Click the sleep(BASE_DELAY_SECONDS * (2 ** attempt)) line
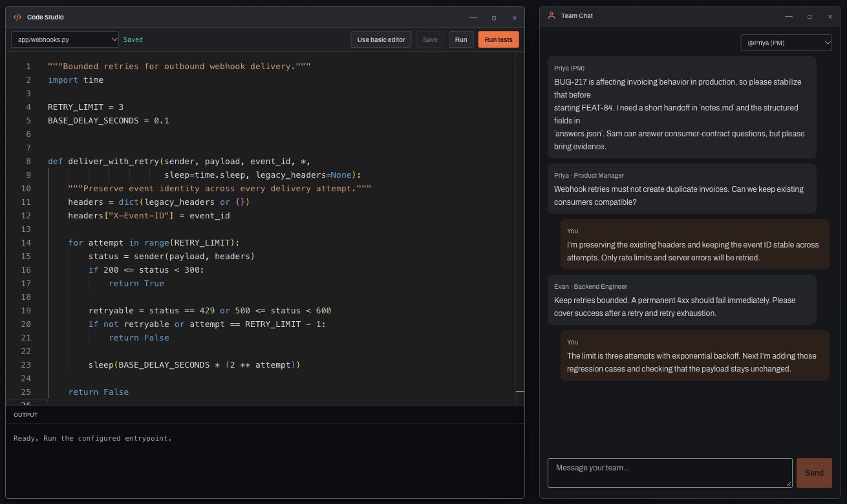Viewport: 847px width, 504px height. tap(194, 364)
